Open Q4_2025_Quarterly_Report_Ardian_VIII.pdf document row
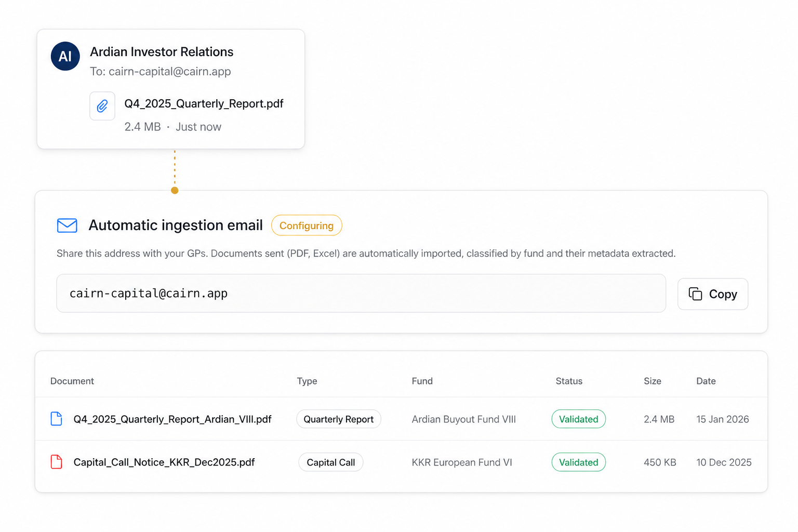Screen dimensions: 798x532 (172, 419)
